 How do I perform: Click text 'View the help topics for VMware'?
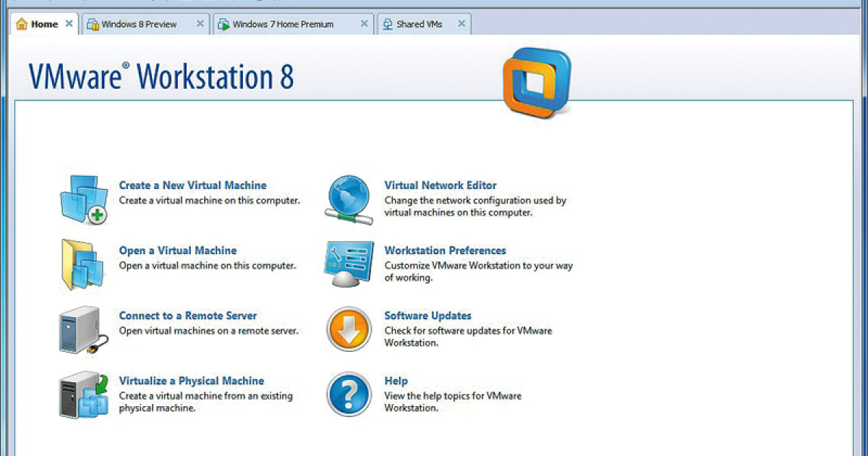(x=453, y=396)
